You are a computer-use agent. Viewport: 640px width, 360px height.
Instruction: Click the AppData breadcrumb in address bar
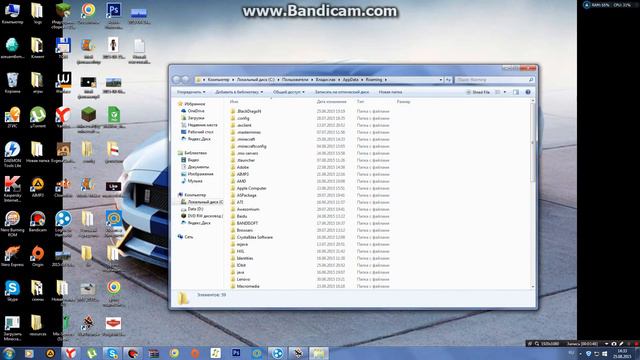(351, 80)
